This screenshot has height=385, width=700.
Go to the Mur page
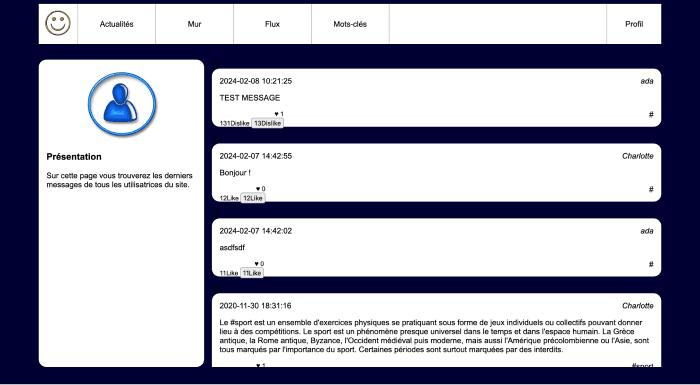[x=194, y=24]
